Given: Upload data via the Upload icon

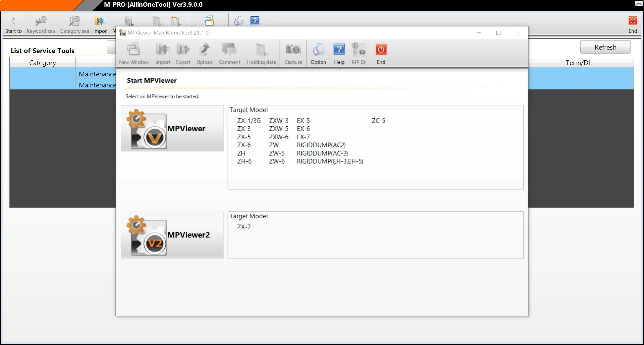Looking at the screenshot, I should 205,53.
